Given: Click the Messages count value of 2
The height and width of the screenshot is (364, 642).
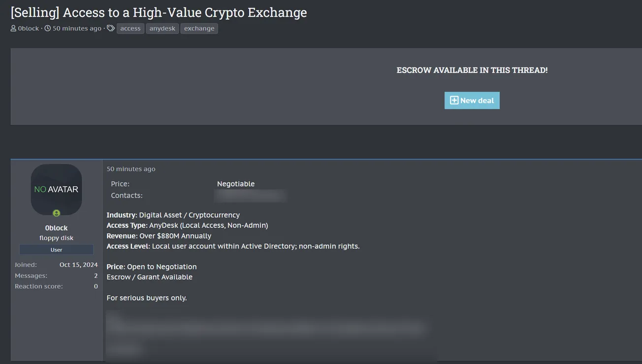Looking at the screenshot, I should pos(96,275).
